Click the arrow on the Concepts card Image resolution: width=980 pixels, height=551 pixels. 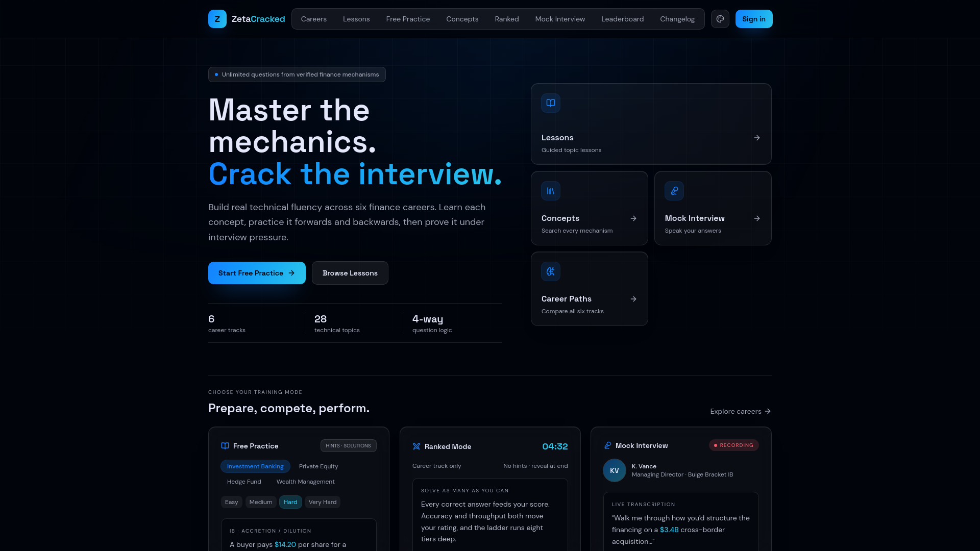coord(633,218)
